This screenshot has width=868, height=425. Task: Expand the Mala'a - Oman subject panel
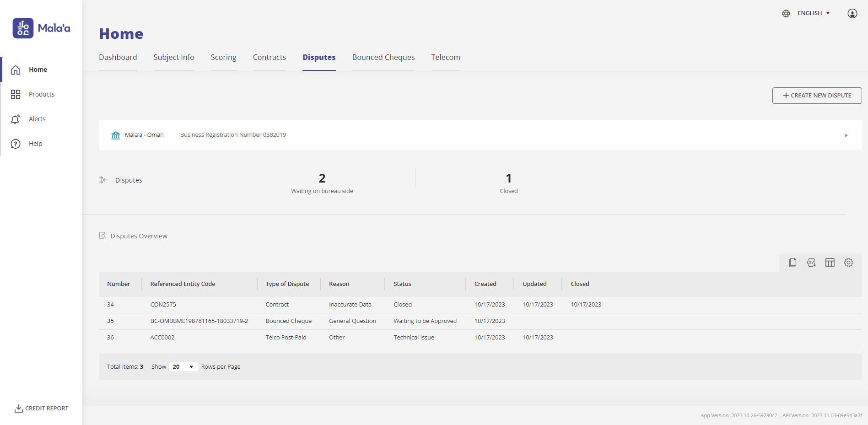click(x=846, y=135)
